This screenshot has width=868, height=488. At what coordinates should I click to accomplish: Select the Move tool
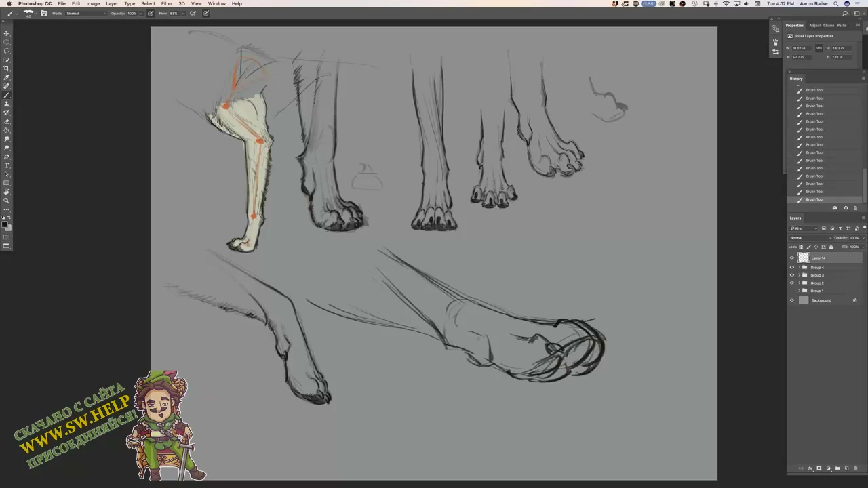coord(7,33)
